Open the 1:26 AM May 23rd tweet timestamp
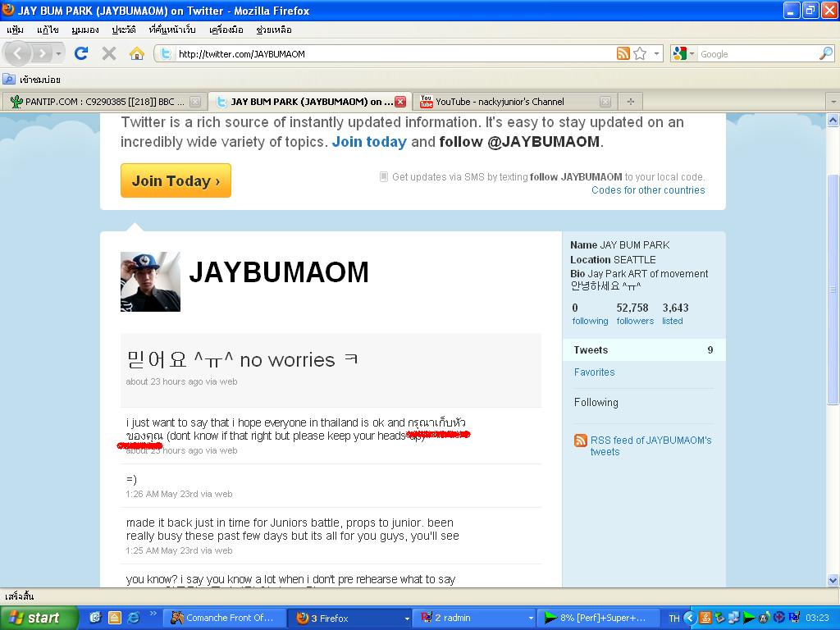Viewport: 840px width, 630px height. 179,494
